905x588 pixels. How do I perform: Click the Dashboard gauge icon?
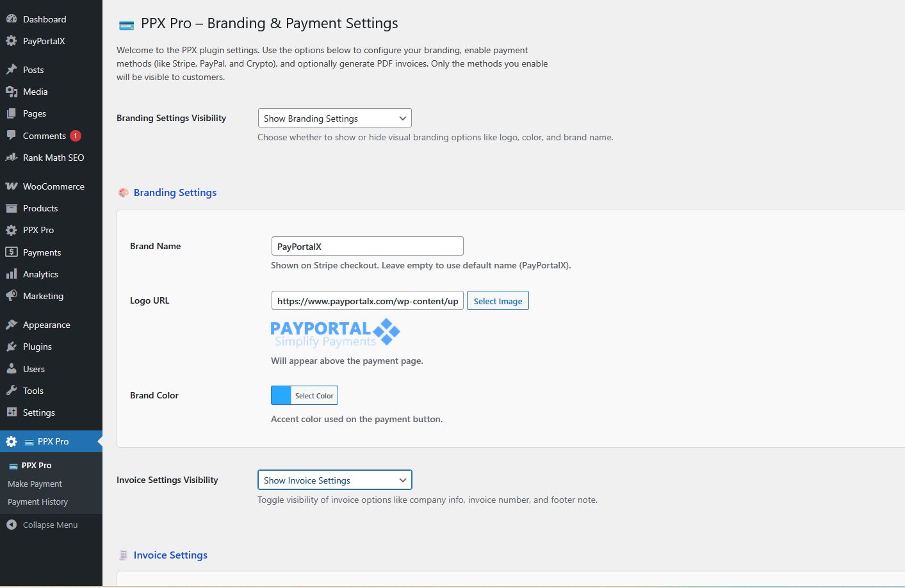[x=12, y=19]
